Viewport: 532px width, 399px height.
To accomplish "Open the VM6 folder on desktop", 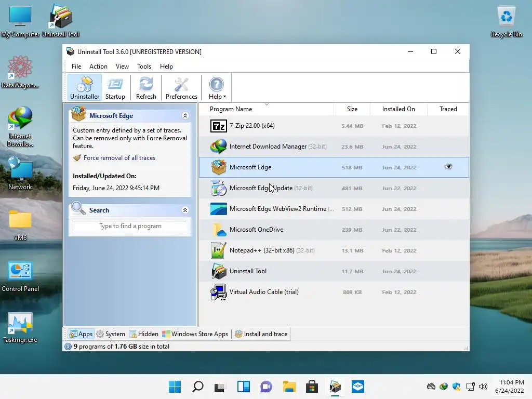I will click(x=20, y=224).
